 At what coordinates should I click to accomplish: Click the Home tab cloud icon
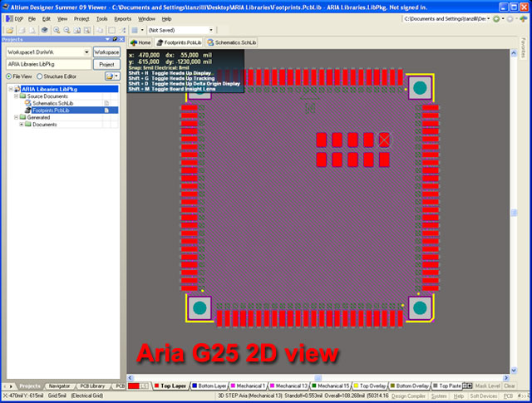coord(134,42)
